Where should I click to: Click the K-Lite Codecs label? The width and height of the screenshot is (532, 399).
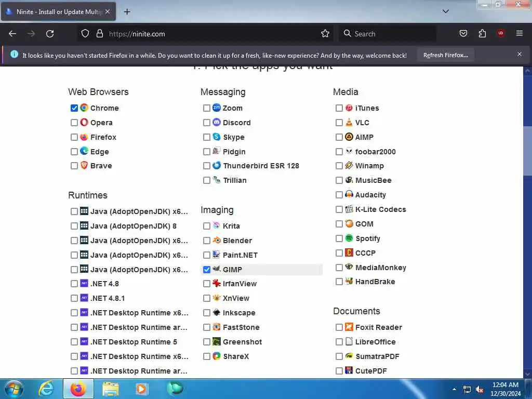[381, 209]
